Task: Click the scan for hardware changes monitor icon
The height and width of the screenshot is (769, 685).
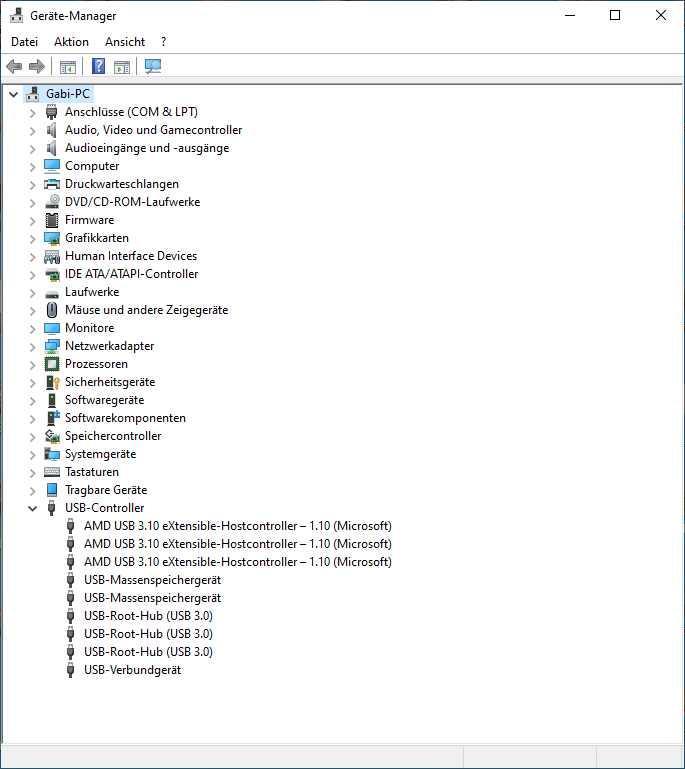Action: click(153, 66)
